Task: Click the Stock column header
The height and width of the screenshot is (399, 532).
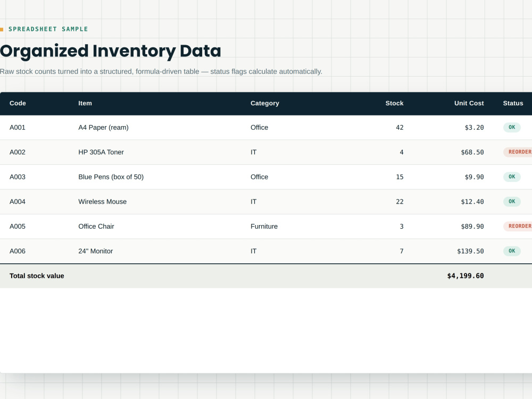Action: coord(394,103)
